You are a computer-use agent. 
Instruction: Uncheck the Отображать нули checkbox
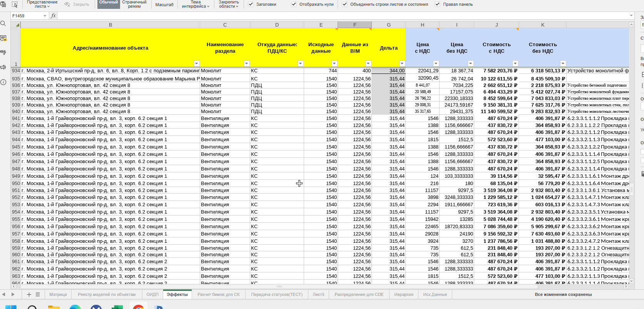(x=294, y=4)
